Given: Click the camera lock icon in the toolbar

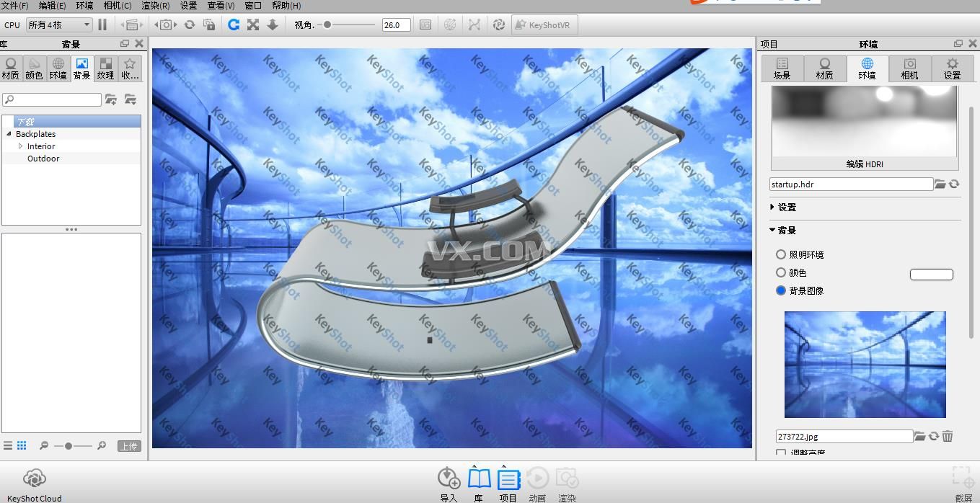Looking at the screenshot, I should [x=209, y=25].
